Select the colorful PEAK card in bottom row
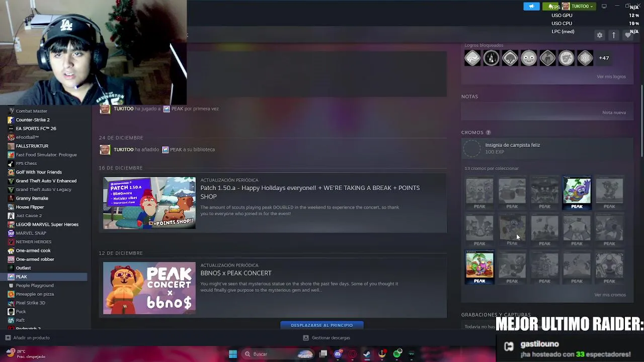644x362 pixels. coord(479,267)
